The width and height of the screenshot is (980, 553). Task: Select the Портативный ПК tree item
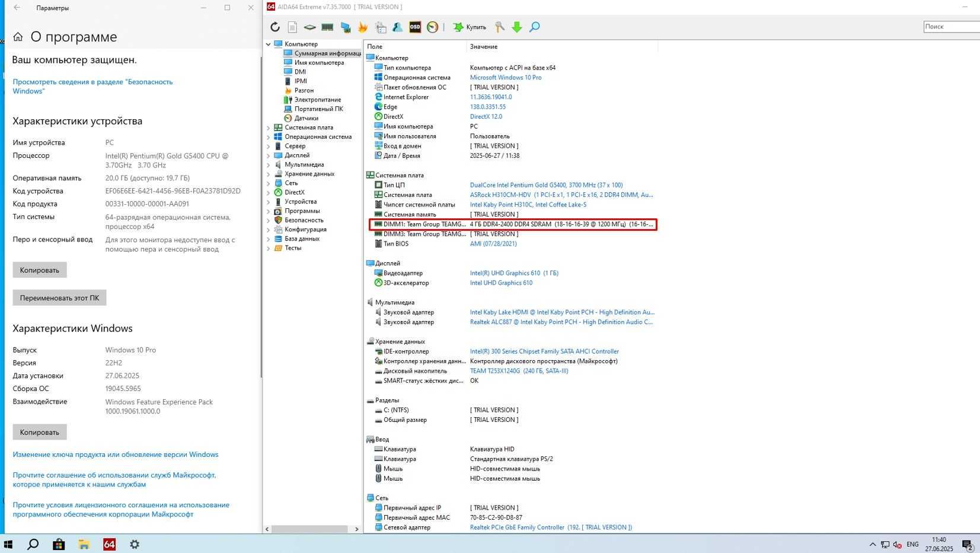(313, 109)
